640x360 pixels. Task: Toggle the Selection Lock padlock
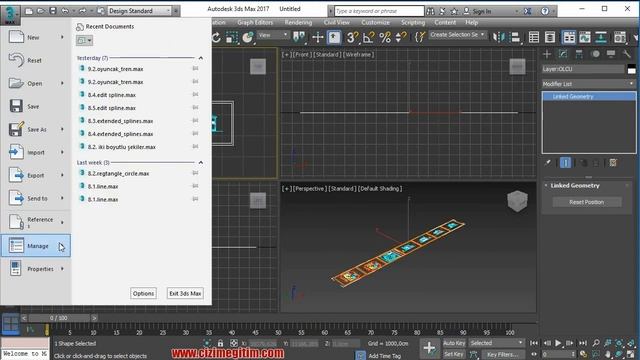pos(220,343)
